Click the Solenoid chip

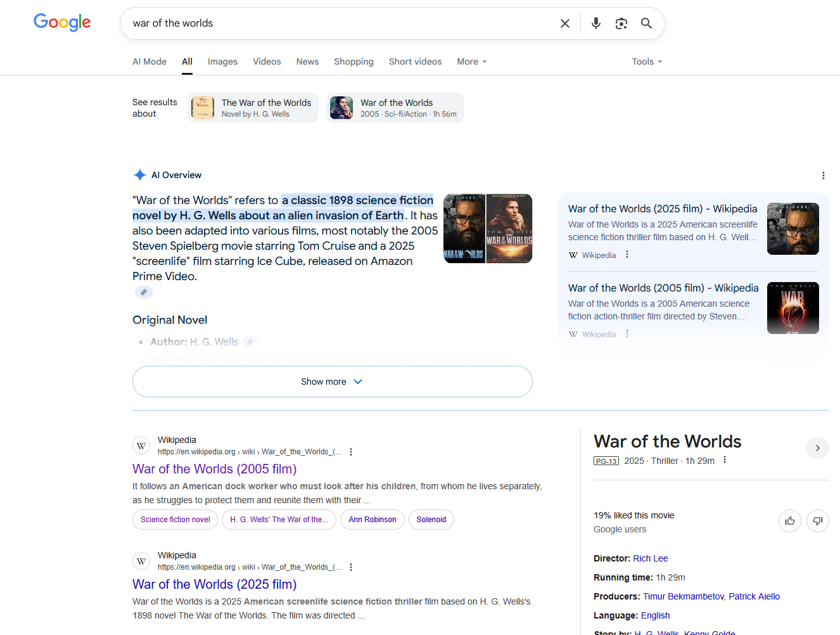pyautogui.click(x=431, y=520)
